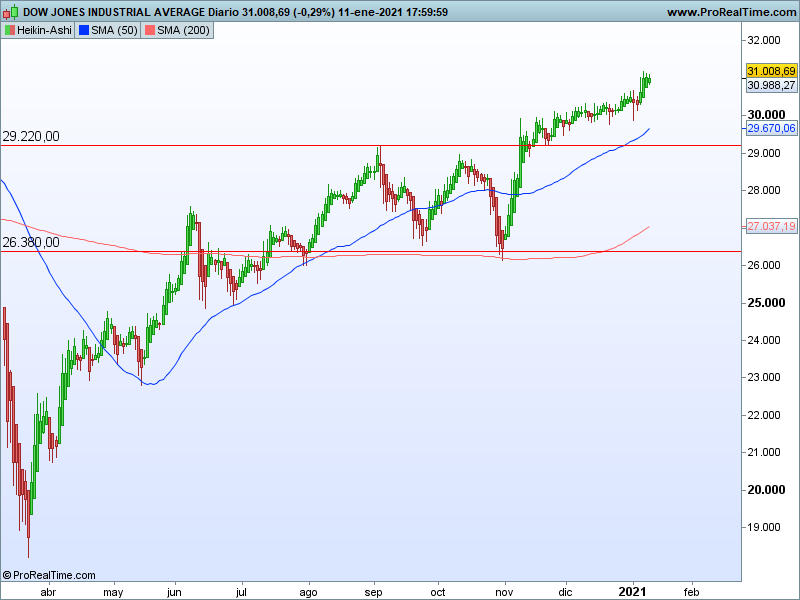Select the 20.000 price axis label
The image size is (800, 600).
pos(766,490)
